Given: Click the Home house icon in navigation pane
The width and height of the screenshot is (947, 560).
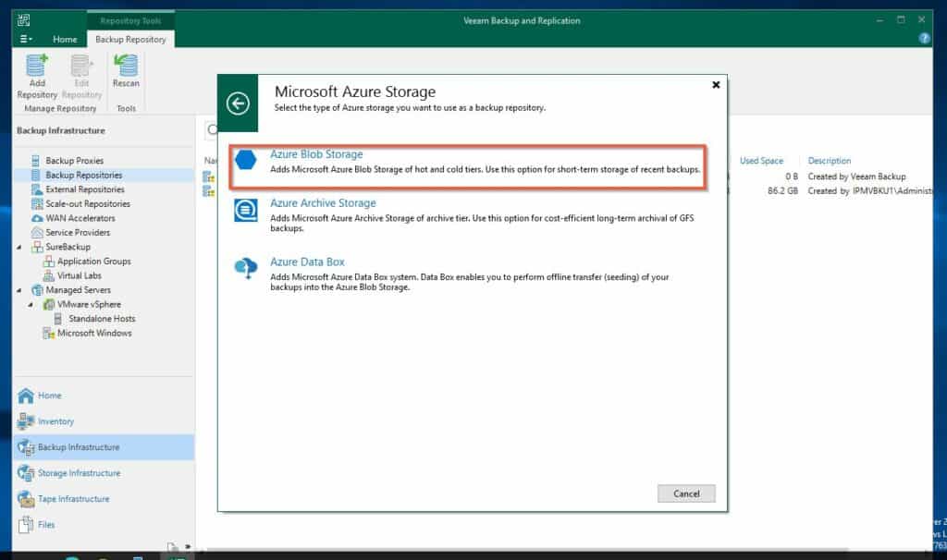Looking at the screenshot, I should [26, 396].
